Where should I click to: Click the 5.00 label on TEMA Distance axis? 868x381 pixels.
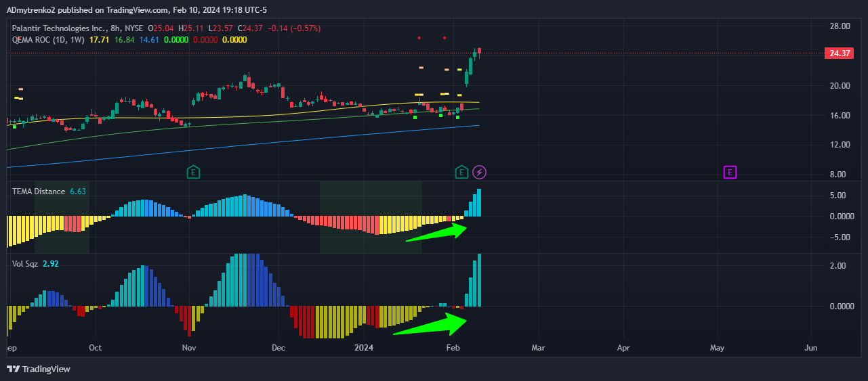pyautogui.click(x=838, y=196)
